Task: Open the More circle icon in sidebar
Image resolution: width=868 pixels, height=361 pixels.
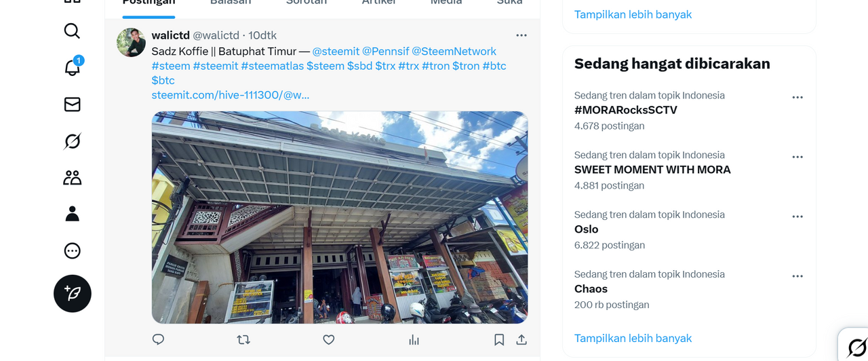Action: (x=72, y=251)
